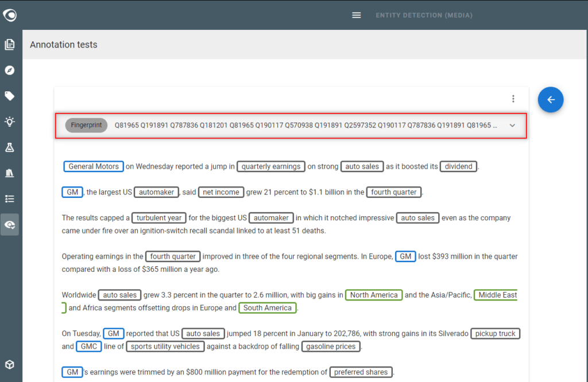Select the turbulent year entity tag

pyautogui.click(x=158, y=218)
